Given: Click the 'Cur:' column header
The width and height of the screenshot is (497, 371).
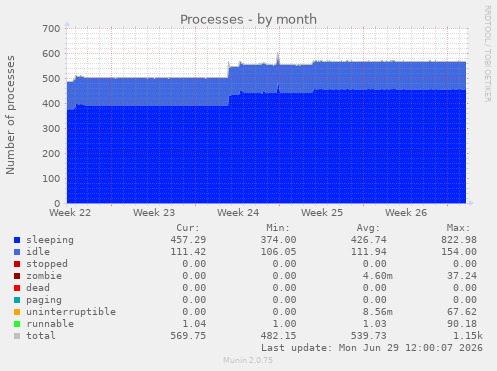Looking at the screenshot, I should tap(188, 228).
